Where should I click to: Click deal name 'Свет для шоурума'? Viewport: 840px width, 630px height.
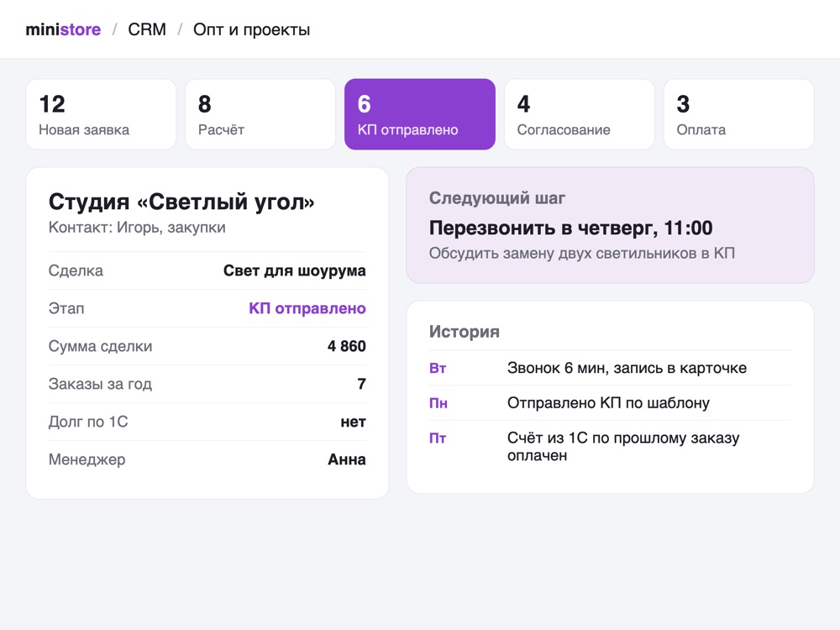click(x=295, y=270)
